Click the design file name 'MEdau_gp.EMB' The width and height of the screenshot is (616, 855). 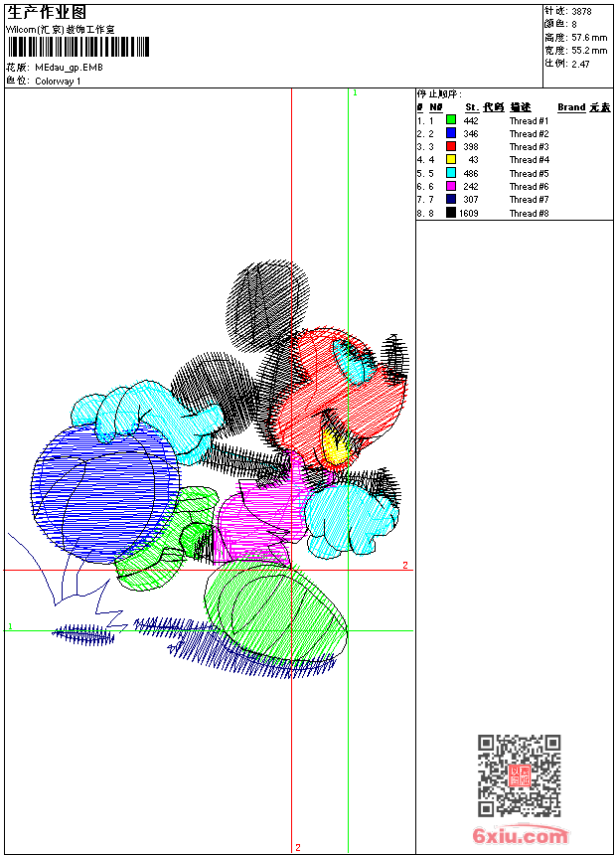[69, 68]
